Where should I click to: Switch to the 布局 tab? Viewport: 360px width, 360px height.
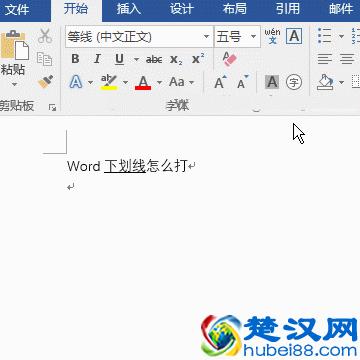[235, 9]
